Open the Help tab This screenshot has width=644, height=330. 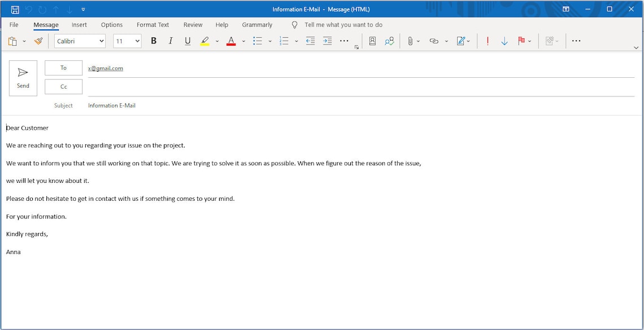coord(222,25)
